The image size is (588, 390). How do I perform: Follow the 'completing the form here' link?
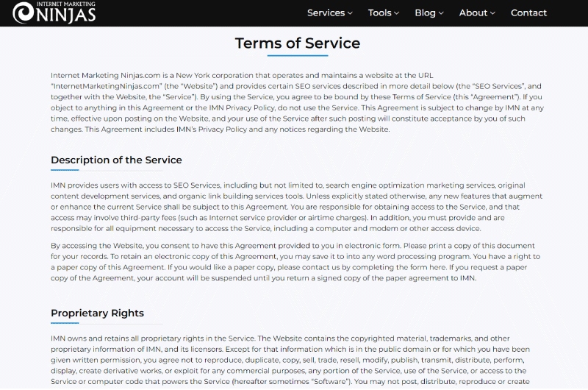(x=399, y=267)
